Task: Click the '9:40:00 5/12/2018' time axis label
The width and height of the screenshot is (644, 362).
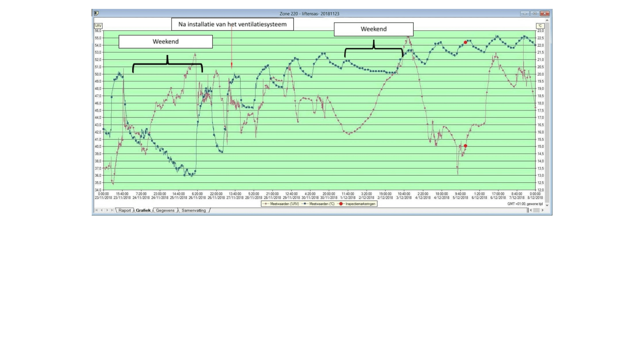Action: (x=460, y=196)
